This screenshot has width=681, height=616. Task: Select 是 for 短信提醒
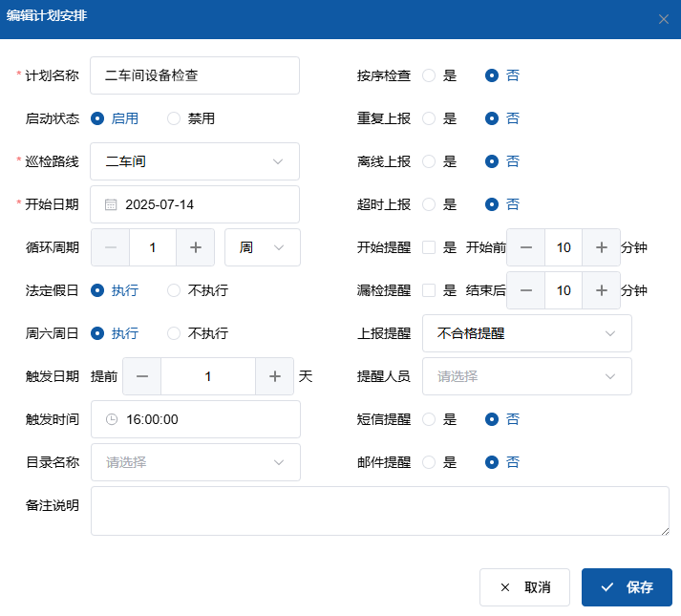429,419
